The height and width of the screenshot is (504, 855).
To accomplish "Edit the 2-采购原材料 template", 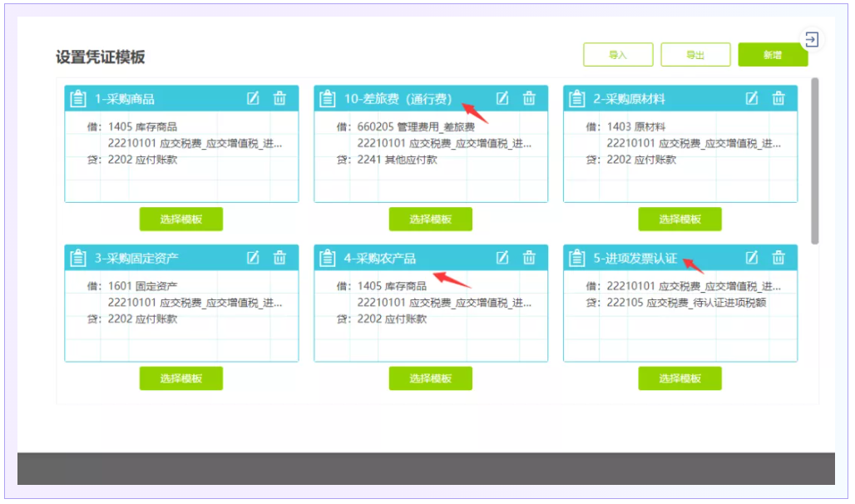I will 752,98.
